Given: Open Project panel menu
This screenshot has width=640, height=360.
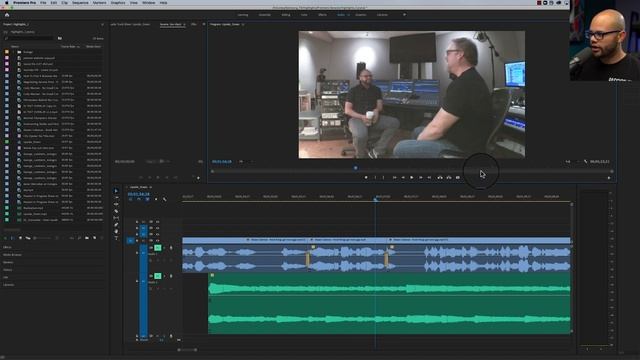Looking at the screenshot, I should (x=102, y=24).
